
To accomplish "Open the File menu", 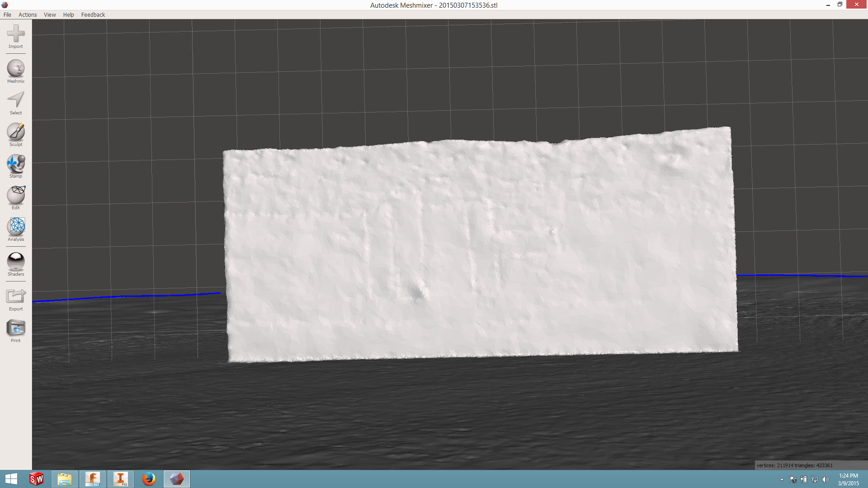I will (x=7, y=14).
